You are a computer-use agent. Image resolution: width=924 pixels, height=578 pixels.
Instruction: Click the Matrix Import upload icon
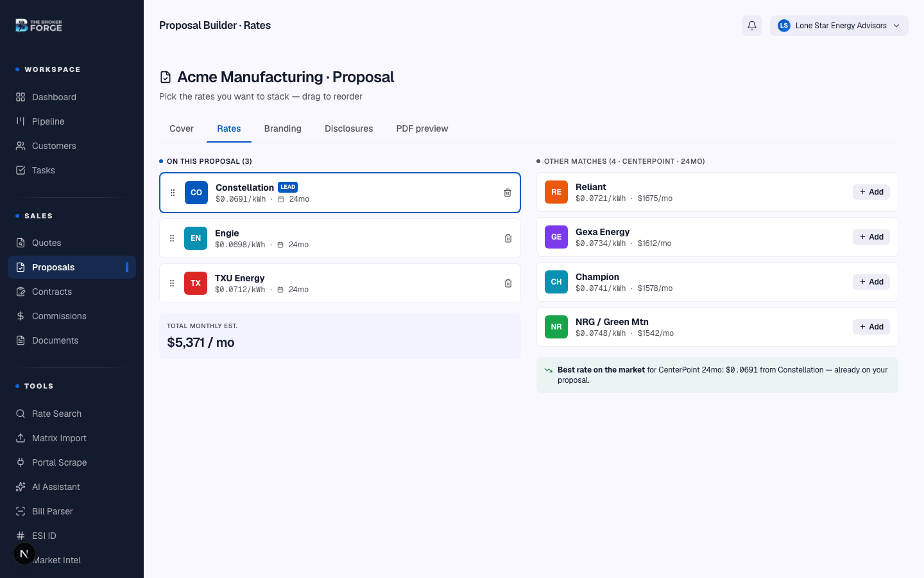pyautogui.click(x=21, y=438)
